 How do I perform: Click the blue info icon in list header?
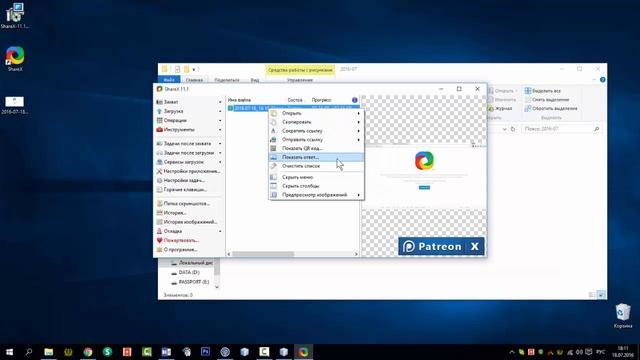coord(354,100)
